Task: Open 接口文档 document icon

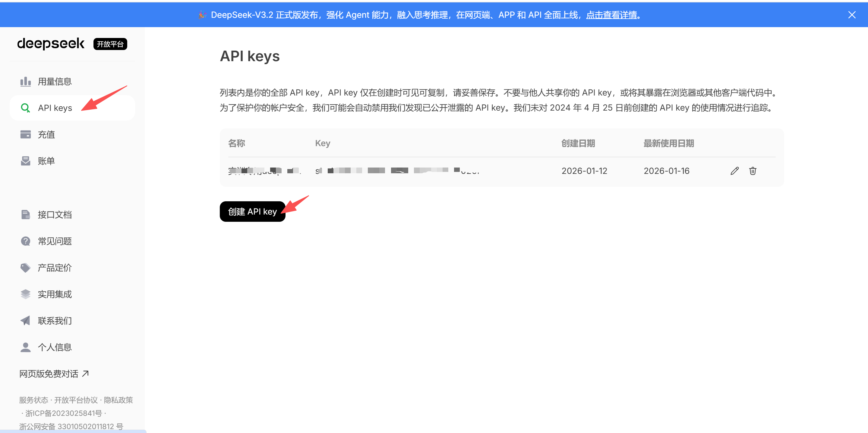Action: 26,214
